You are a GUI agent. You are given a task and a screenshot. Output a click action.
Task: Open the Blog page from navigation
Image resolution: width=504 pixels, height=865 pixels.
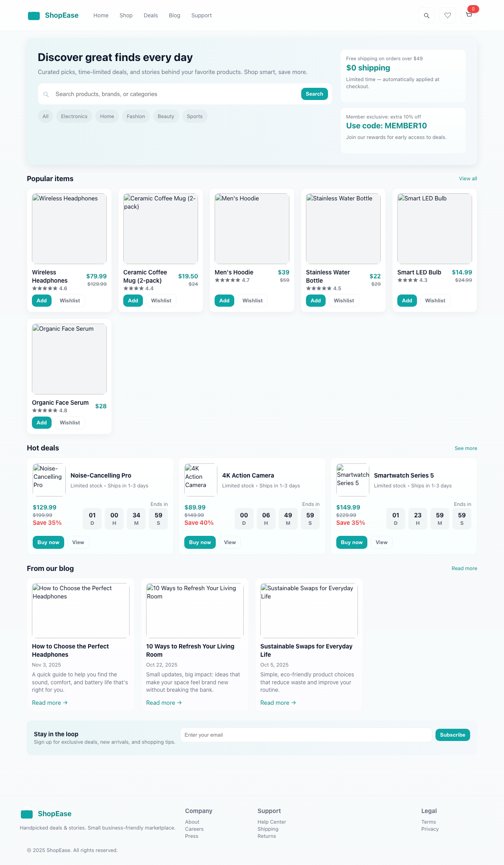(x=174, y=15)
